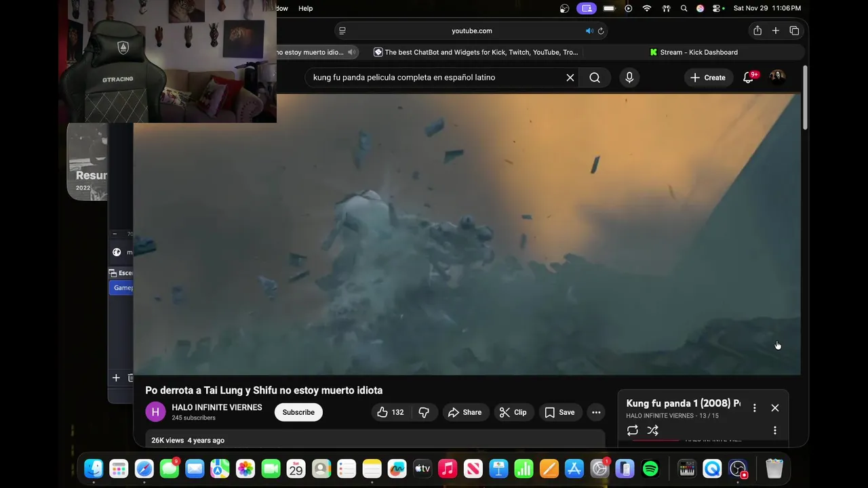
Task: Open a new Safari tab with plus
Action: click(x=776, y=30)
